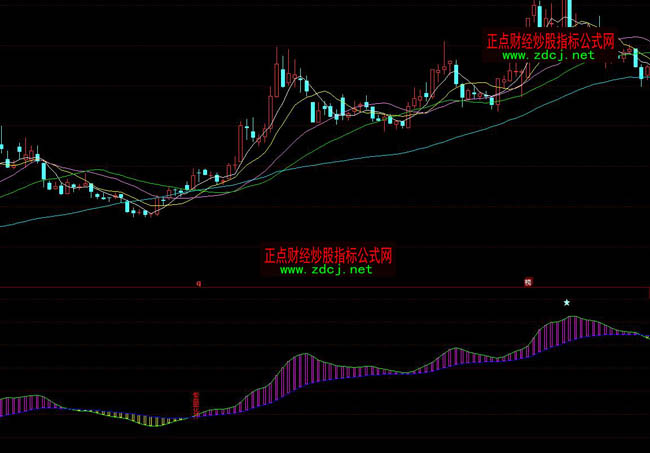The height and width of the screenshot is (453, 650).
Task: Click the red square marker right on divider
Action: 527,283
